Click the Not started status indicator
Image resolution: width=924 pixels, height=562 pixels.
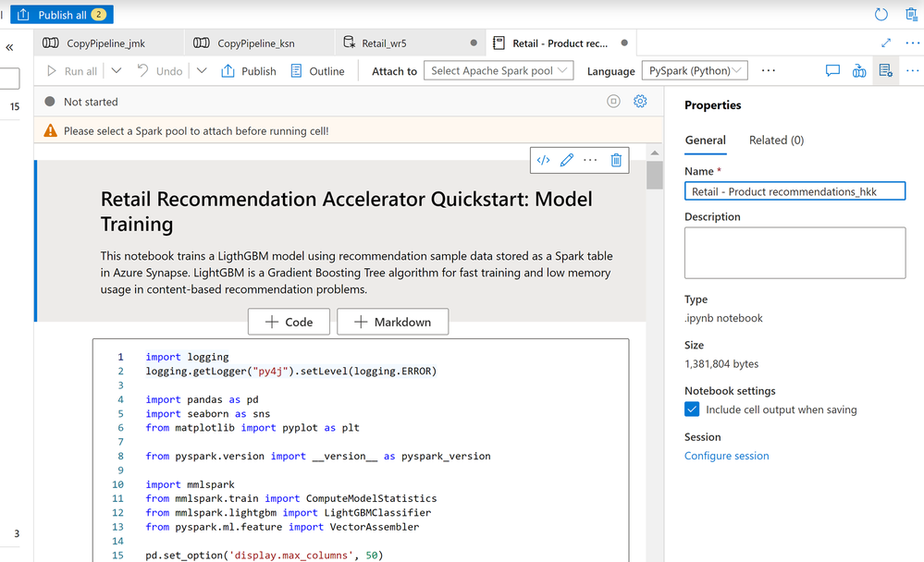coord(81,102)
